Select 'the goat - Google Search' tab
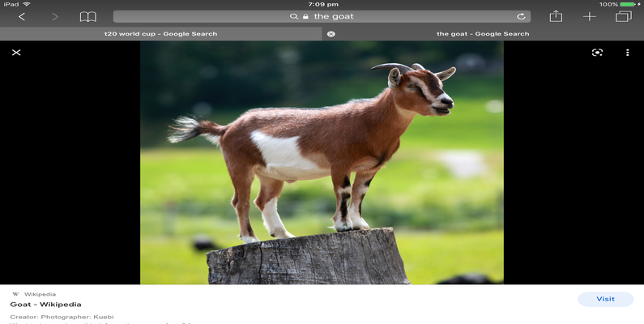This screenshot has width=644, height=324. (483, 34)
